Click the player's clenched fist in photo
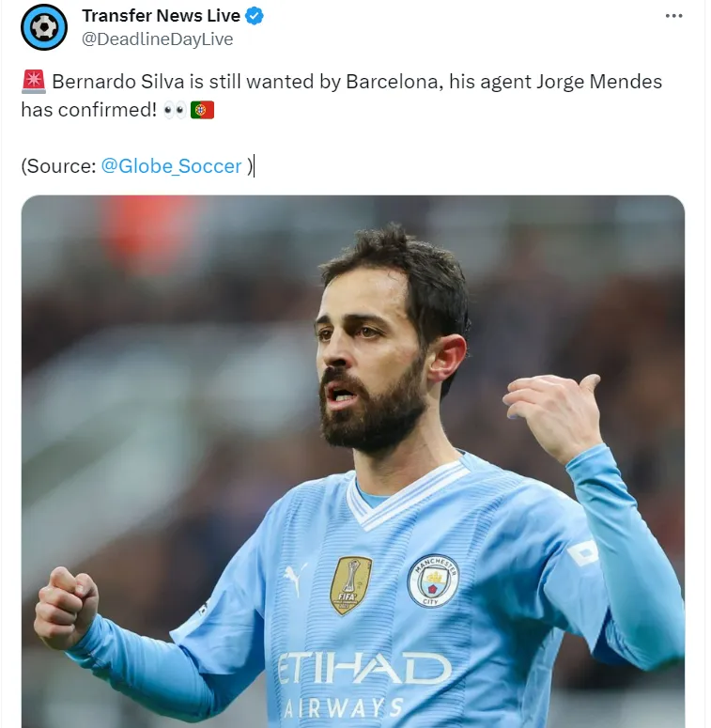 [x=67, y=606]
